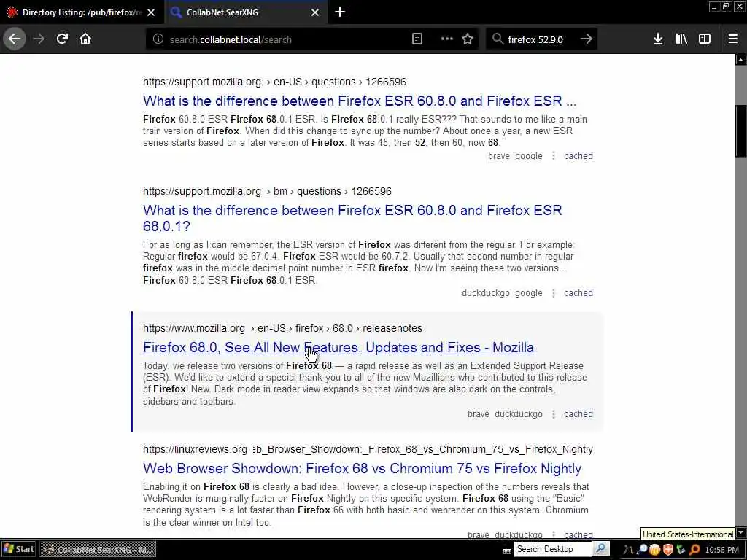
Task: Click linuxreviews.org URL text
Action: click(x=368, y=449)
